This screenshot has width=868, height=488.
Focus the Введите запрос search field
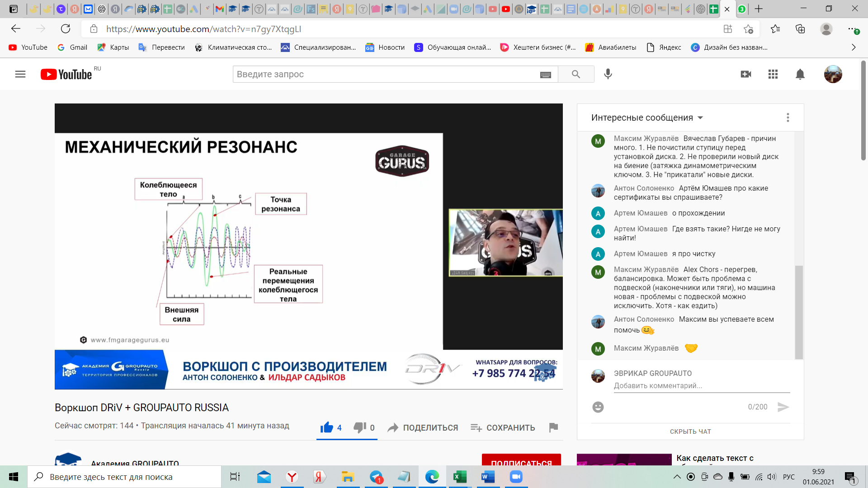[x=387, y=74]
